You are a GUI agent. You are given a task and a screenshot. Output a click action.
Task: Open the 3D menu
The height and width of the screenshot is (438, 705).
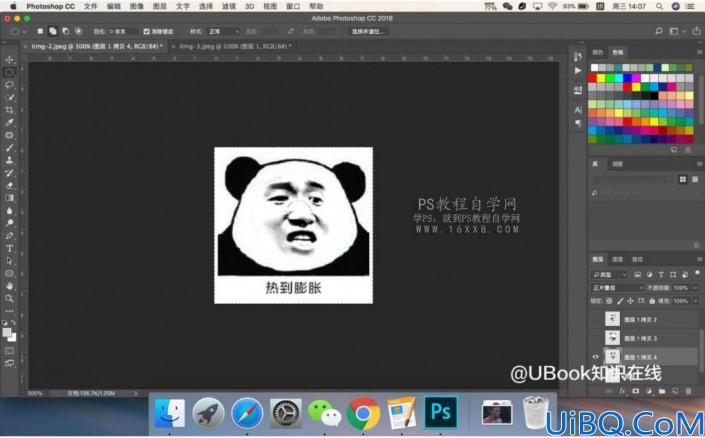click(250, 6)
